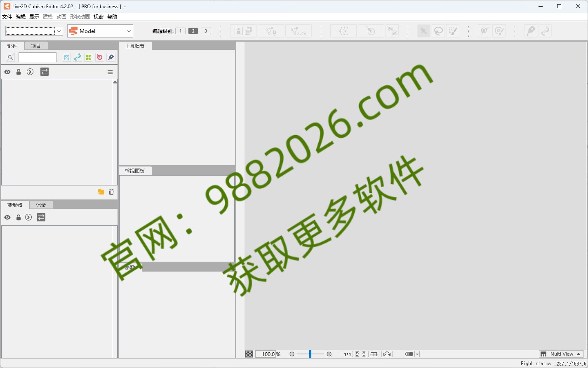Image resolution: width=588 pixels, height=368 pixels.
Task: Expand the Multi View selector
Action: 561,354
